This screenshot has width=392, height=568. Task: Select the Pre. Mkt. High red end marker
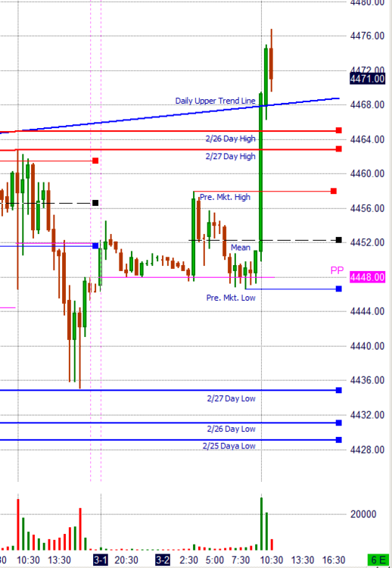(334, 191)
